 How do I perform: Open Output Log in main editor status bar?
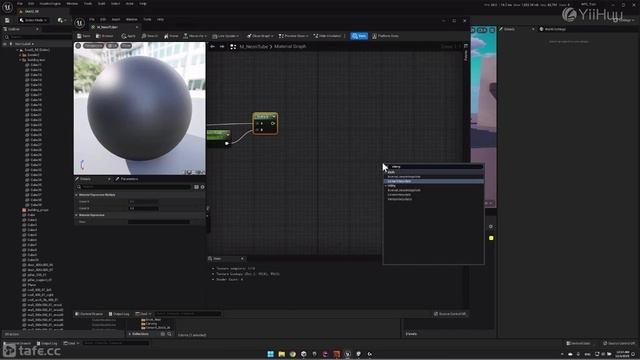(x=47, y=344)
